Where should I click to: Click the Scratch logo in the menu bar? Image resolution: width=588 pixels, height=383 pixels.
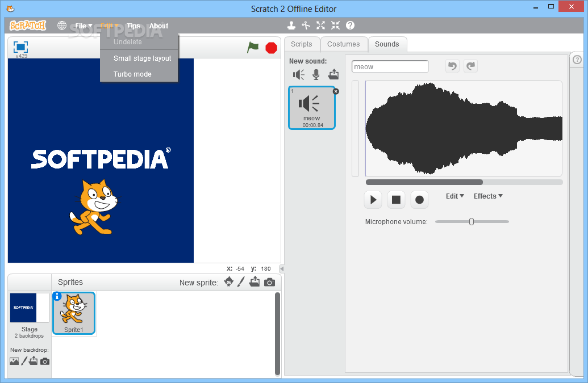tap(27, 26)
